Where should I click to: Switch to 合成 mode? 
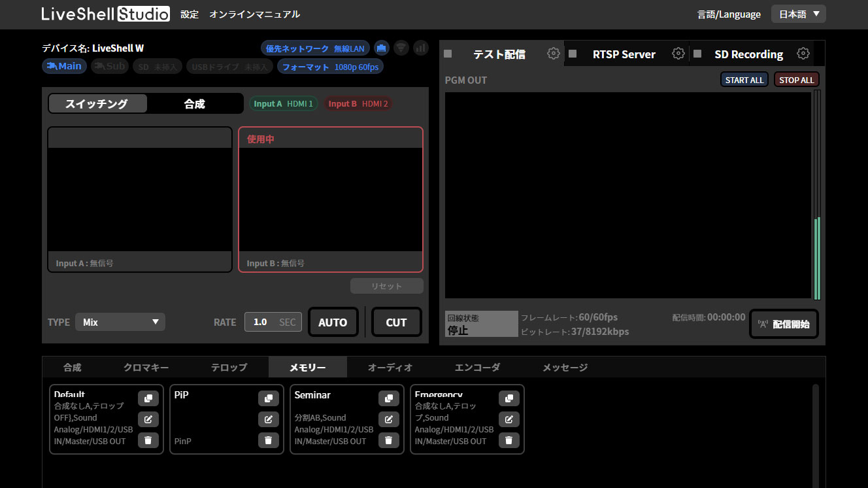(195, 103)
